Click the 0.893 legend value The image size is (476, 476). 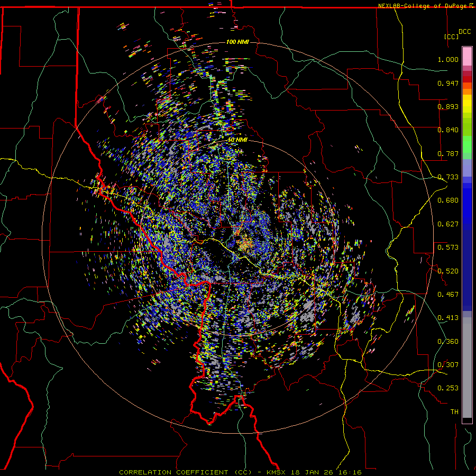pyautogui.click(x=448, y=106)
